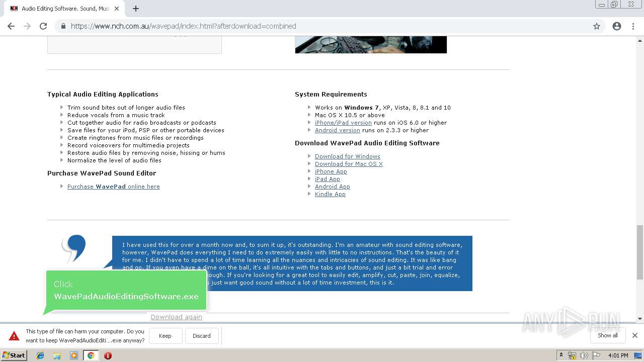Click 'Mac OS X 10.5 or above' text
This screenshot has height=362, width=644.
coord(350,115)
